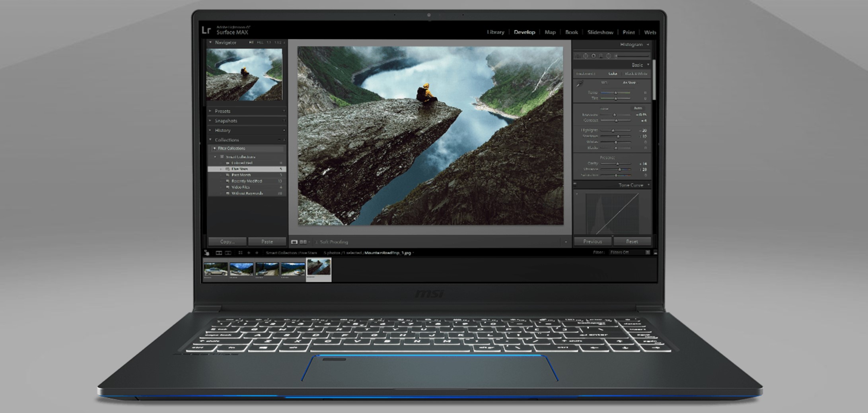
Task: Pick the White Balance eyedropper tool
Action: click(580, 83)
